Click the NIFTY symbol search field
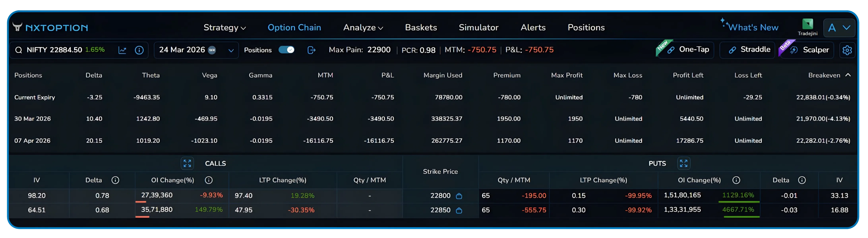 pyautogui.click(x=54, y=50)
